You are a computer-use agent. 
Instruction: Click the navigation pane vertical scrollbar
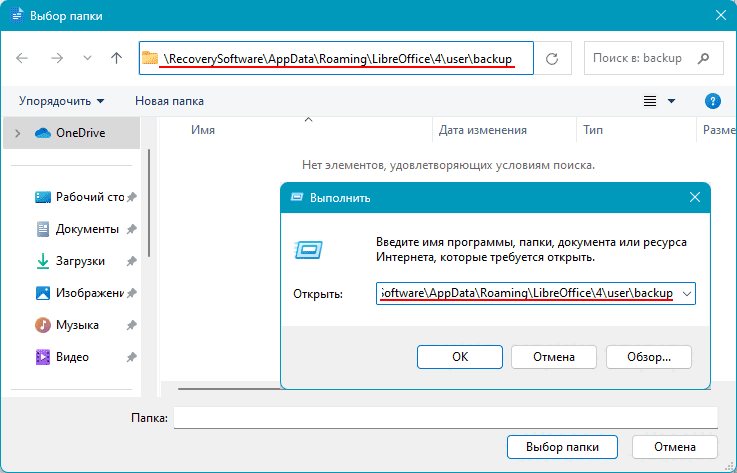coord(149,203)
